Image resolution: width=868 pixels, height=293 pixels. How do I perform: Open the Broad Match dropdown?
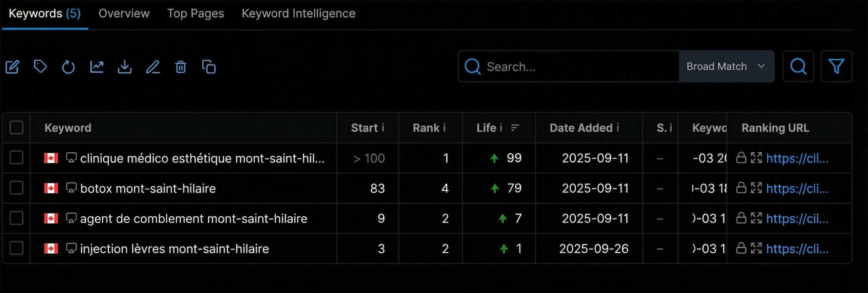click(726, 66)
